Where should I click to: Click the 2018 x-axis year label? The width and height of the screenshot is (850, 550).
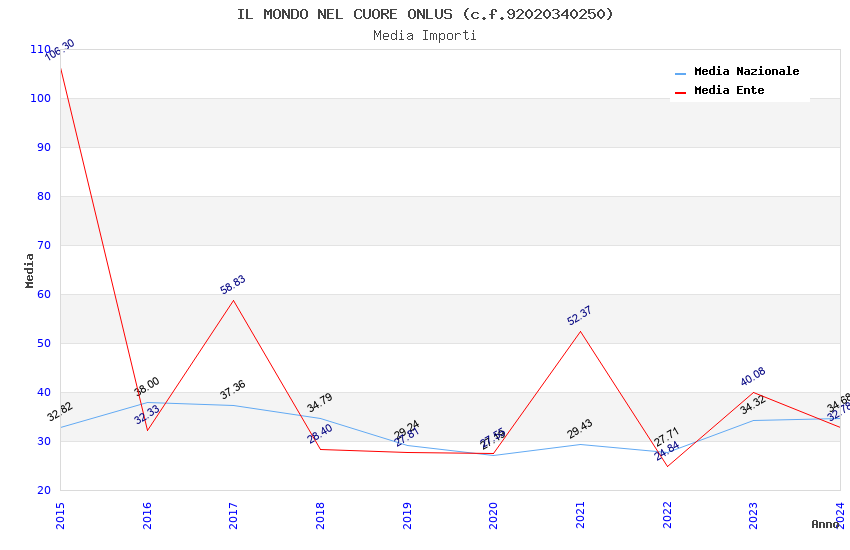click(320, 516)
